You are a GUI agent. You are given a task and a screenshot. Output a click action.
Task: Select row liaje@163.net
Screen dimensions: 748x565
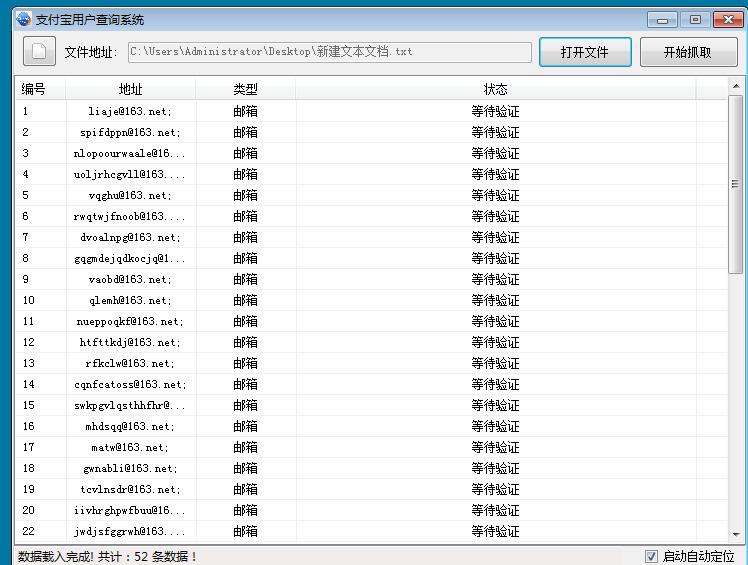pos(372,111)
